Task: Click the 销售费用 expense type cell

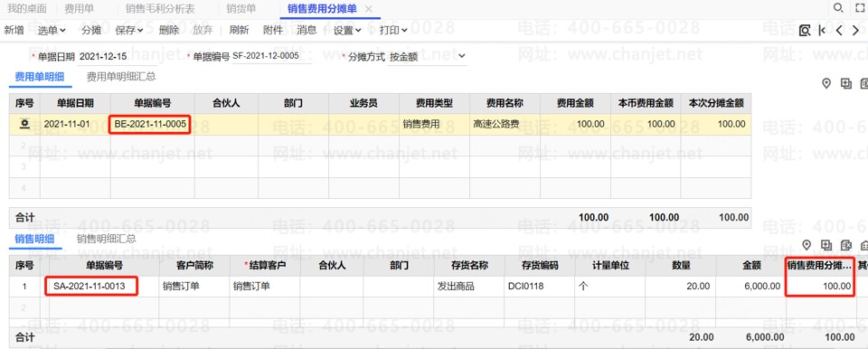Action: tap(435, 124)
